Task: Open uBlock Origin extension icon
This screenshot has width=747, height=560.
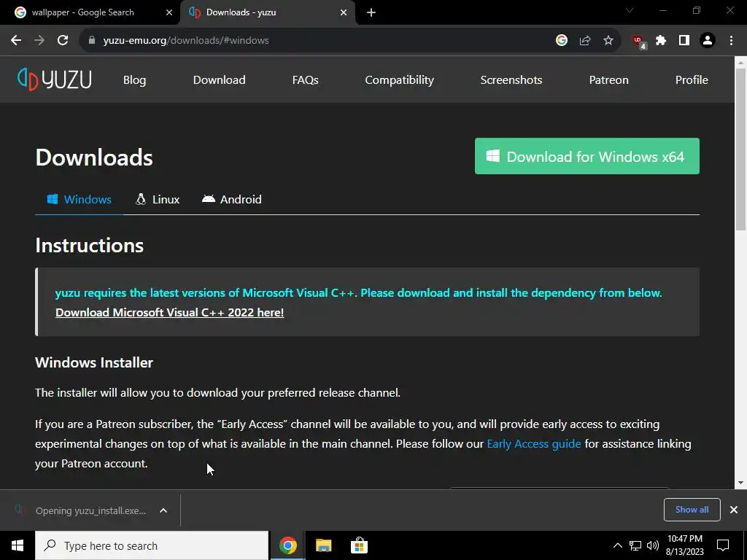Action: [x=638, y=42]
